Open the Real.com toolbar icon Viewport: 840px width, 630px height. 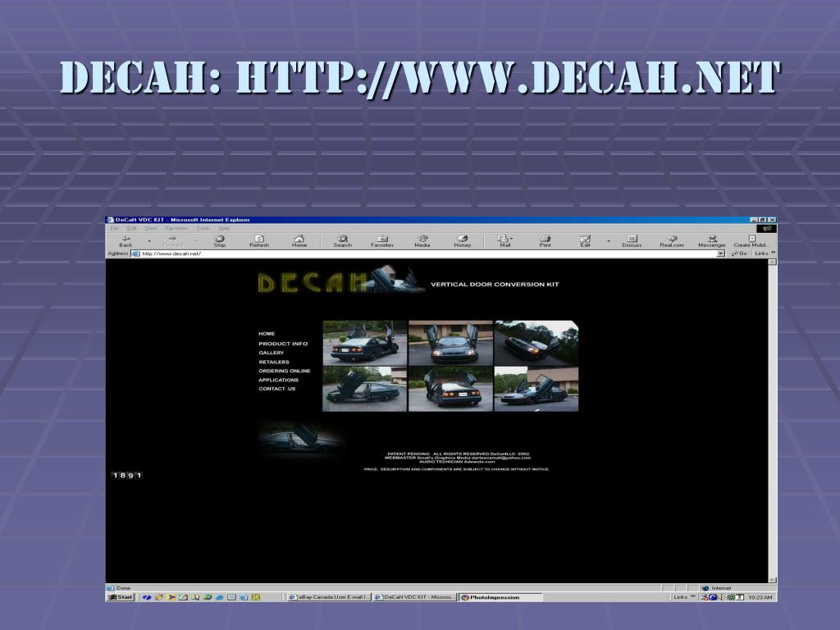point(672,241)
